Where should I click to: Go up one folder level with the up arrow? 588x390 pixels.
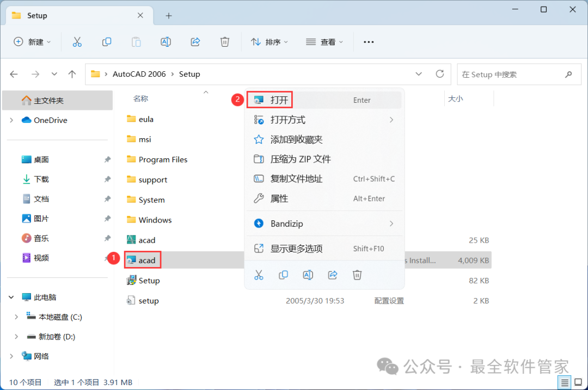click(72, 74)
